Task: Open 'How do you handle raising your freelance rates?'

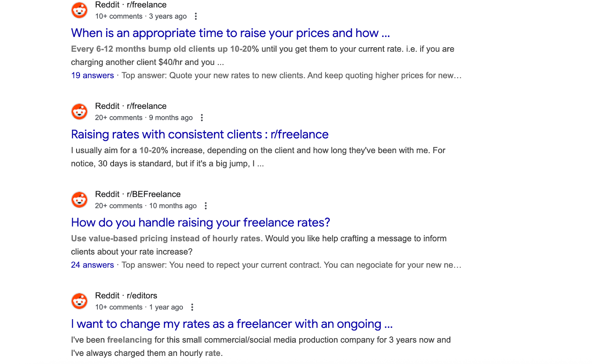Action: pyautogui.click(x=201, y=222)
